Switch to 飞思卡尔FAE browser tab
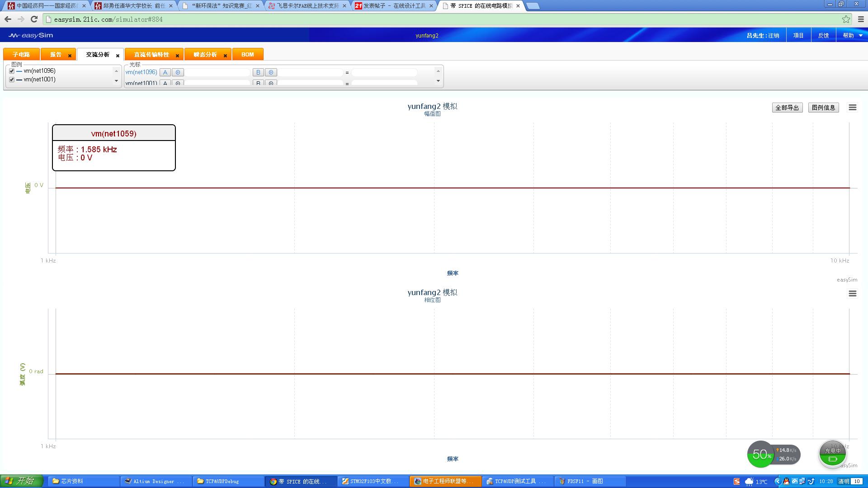868x488 pixels. 308,6
